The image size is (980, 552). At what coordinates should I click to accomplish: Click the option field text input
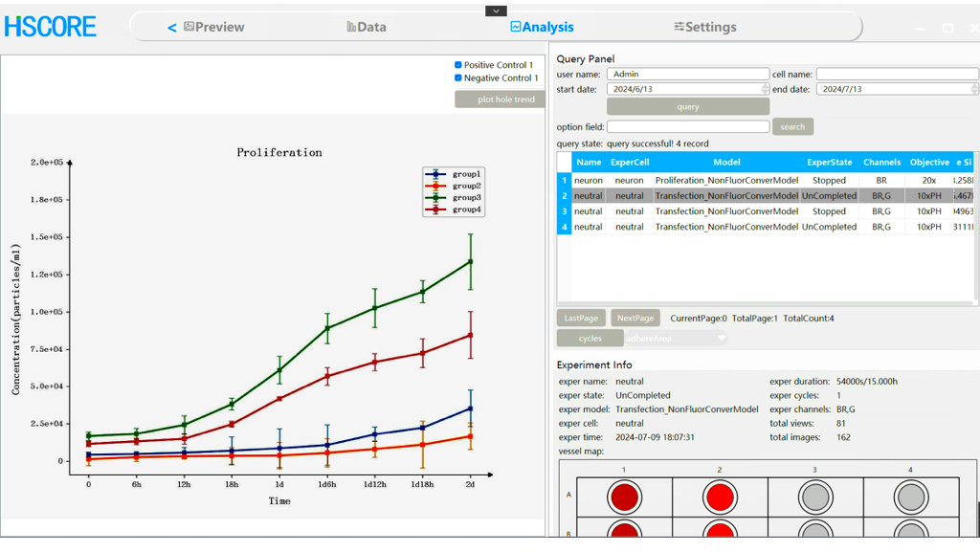pyautogui.click(x=687, y=126)
